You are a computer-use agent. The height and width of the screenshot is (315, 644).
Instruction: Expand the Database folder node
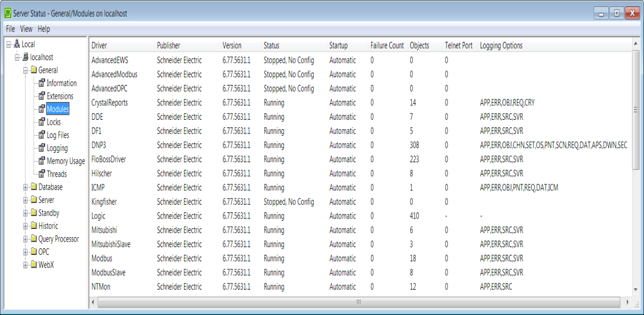point(25,187)
